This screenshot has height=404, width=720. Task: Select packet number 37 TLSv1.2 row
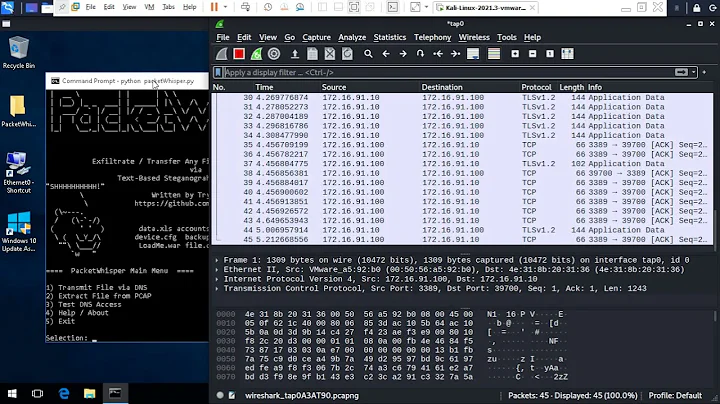click(x=462, y=164)
